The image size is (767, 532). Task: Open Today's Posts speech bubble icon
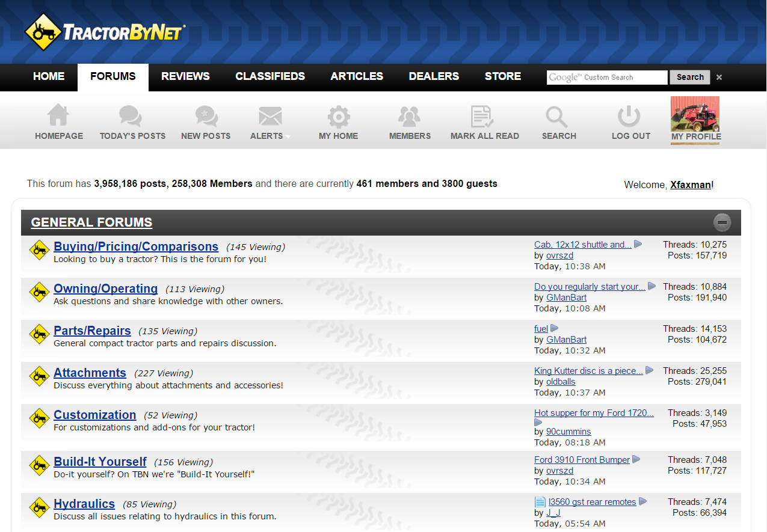(x=131, y=116)
